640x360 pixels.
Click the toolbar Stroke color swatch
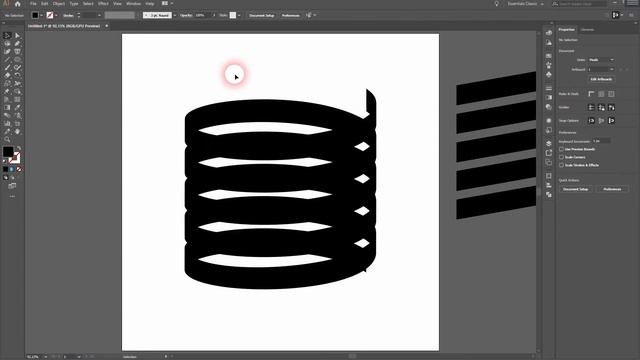coord(15,158)
